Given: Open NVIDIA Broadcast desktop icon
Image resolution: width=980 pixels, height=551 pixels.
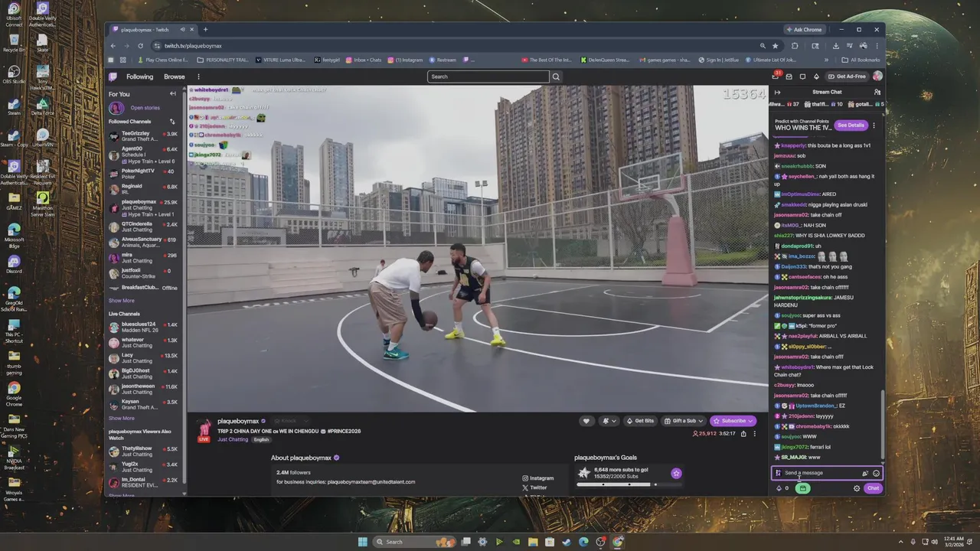Looking at the screenshot, I should [14, 455].
